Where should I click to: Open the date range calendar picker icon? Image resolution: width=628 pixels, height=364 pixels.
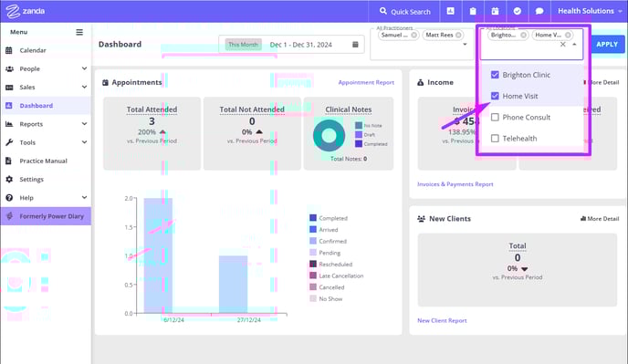point(355,45)
